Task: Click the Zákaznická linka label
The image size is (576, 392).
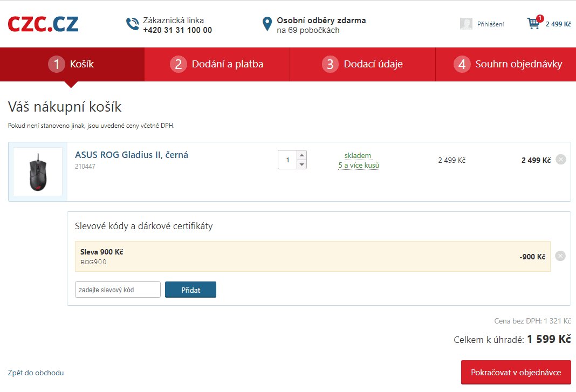Action: 173,20
